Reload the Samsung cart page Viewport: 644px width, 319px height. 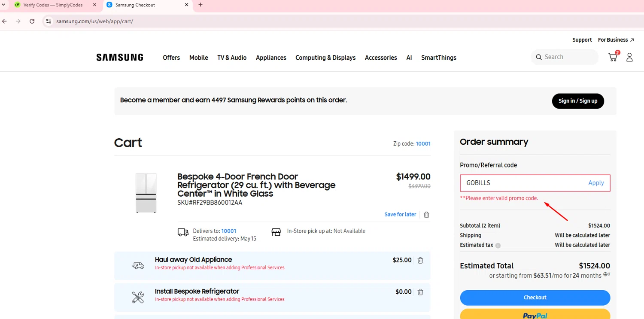[32, 21]
